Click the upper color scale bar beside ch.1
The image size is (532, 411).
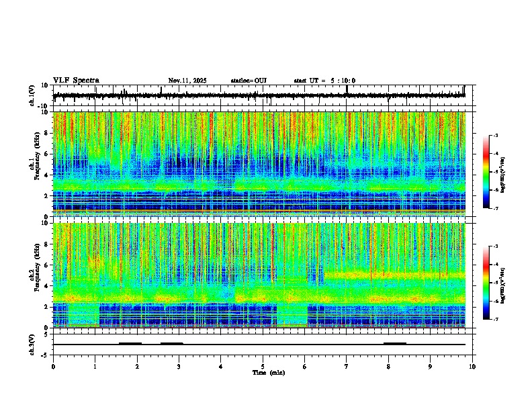tap(486, 172)
